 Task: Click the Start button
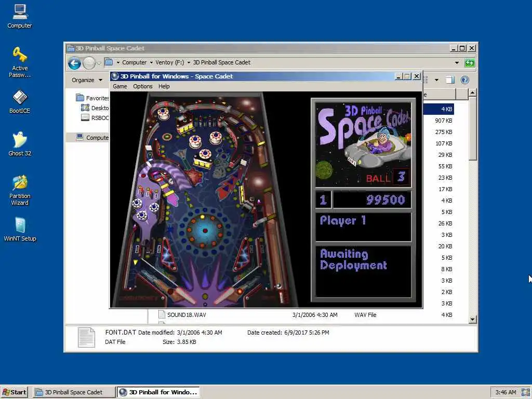point(14,392)
